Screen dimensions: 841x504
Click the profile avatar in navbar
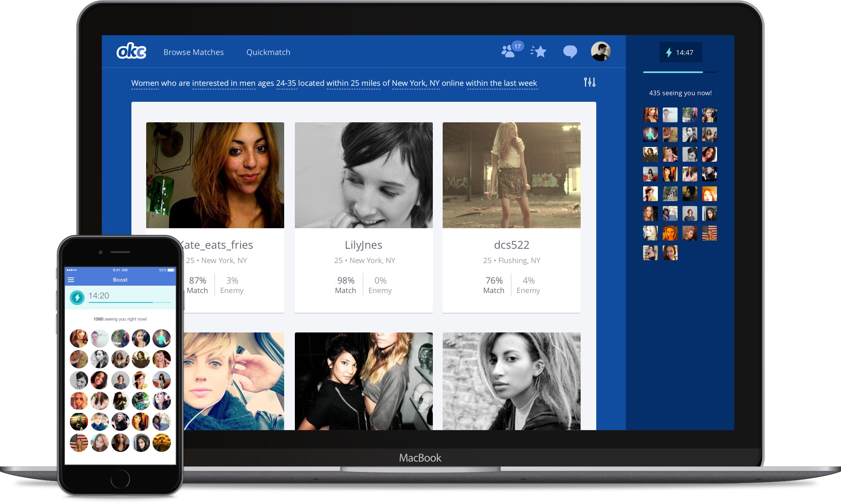(600, 52)
